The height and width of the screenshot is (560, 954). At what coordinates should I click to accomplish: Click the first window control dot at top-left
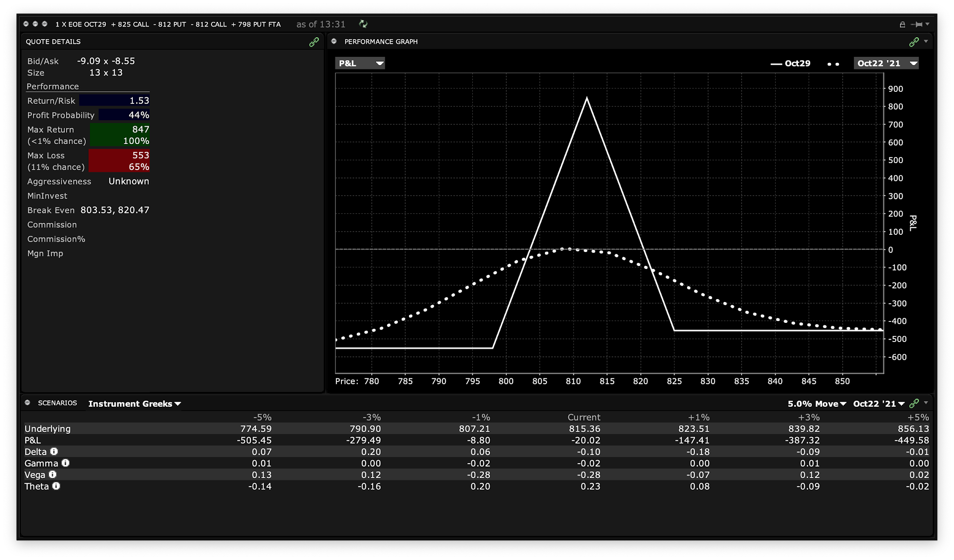(26, 24)
